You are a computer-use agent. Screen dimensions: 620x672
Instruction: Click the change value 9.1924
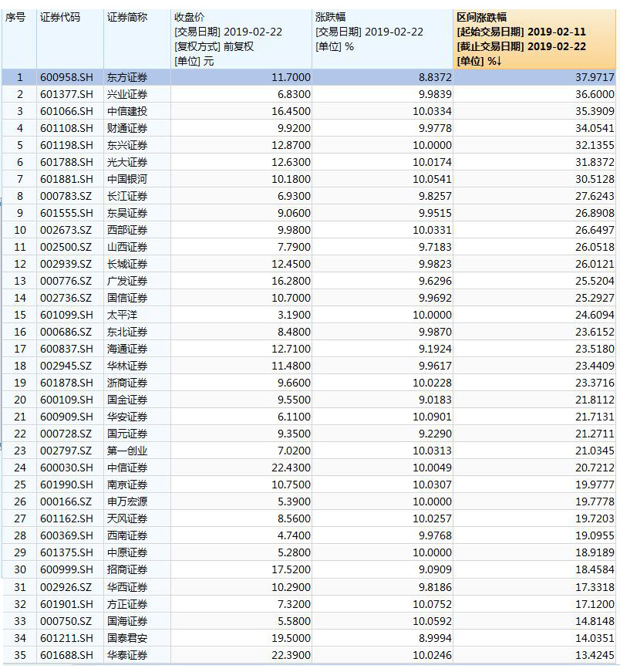pos(435,349)
